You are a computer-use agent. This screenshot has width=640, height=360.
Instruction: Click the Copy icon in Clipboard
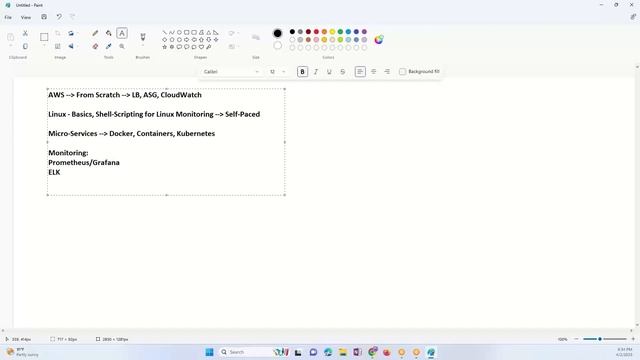click(25, 47)
